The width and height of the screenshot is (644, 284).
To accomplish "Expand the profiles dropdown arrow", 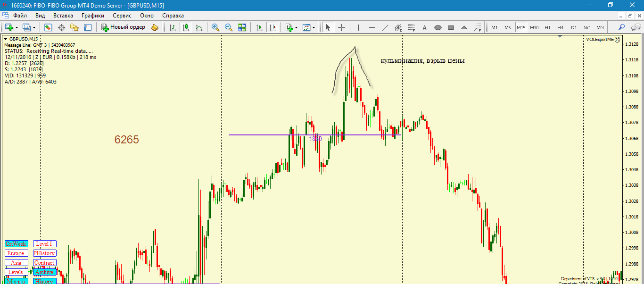I will (x=34, y=27).
